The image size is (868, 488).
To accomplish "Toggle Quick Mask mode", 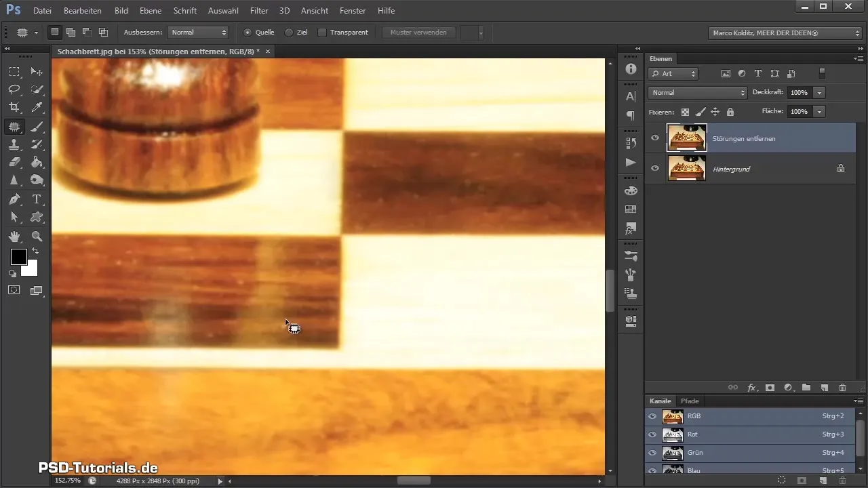I will tap(14, 290).
